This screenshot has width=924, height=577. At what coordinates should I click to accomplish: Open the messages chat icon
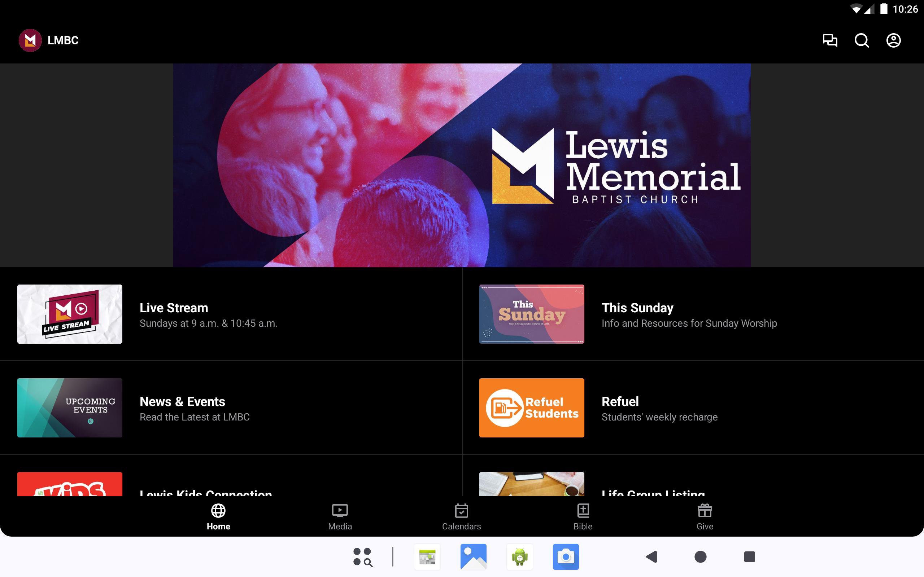point(830,40)
